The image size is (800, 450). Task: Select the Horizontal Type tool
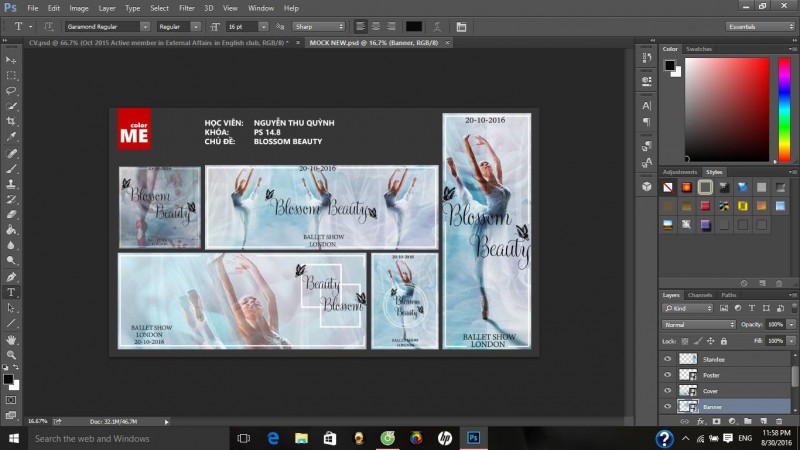click(11, 292)
